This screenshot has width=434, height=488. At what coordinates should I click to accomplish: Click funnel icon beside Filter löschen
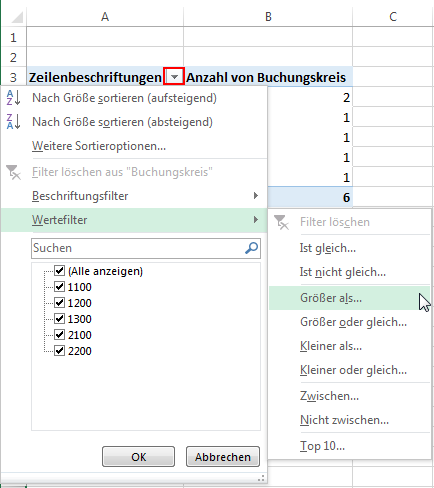(x=281, y=222)
